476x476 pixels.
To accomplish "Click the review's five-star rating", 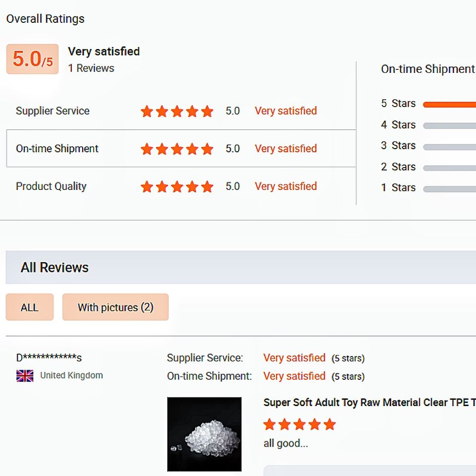I will click(299, 424).
